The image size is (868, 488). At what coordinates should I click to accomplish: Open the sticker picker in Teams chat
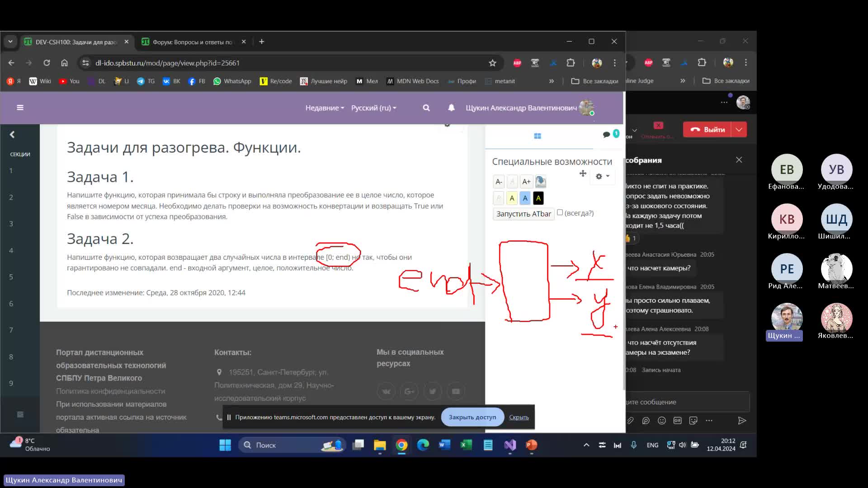point(693,421)
